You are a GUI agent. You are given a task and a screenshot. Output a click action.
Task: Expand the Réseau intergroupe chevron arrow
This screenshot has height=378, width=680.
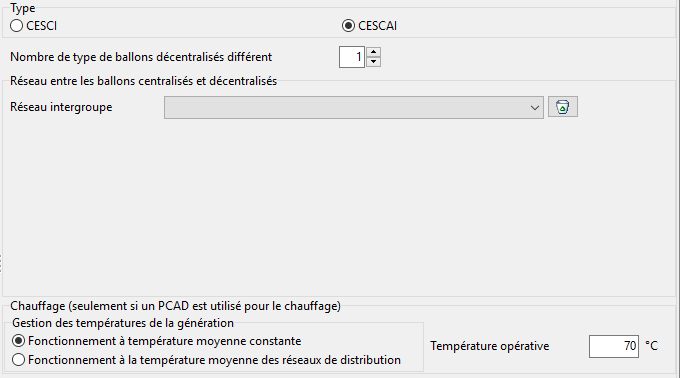[x=534, y=108]
